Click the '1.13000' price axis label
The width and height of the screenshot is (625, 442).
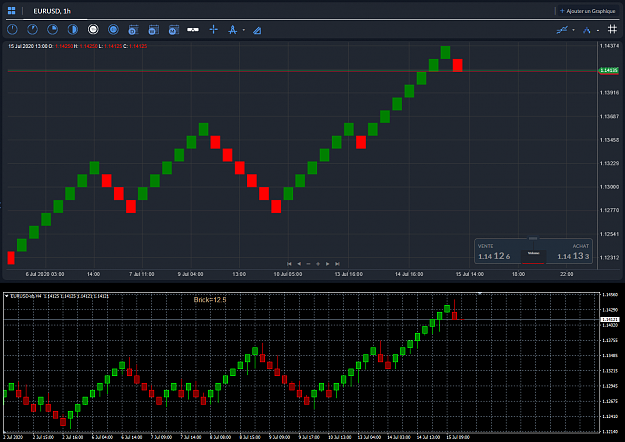pyautogui.click(x=609, y=187)
